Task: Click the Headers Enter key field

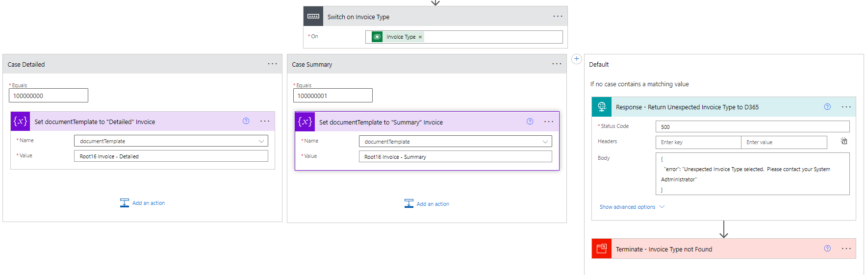Action: coord(698,142)
